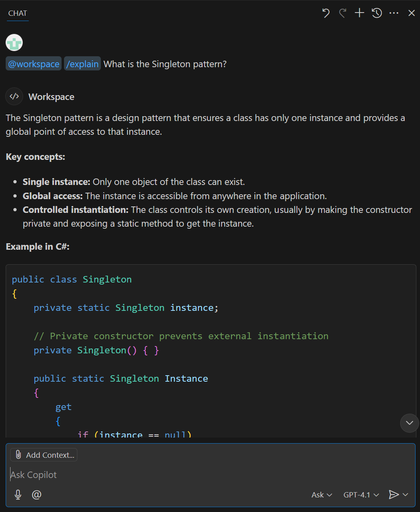Open the Ask mode dropdown
Image resolution: width=420 pixels, height=512 pixels.
point(321,494)
